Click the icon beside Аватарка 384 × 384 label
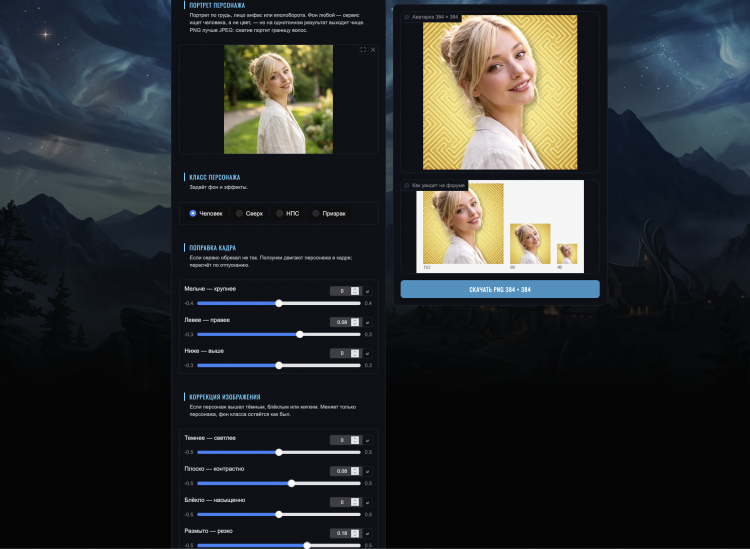 coord(407,17)
